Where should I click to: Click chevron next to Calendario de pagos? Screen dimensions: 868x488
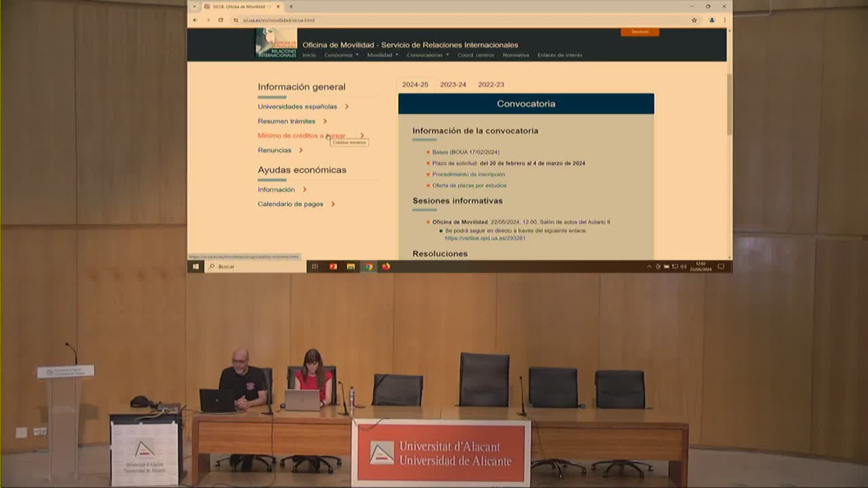333,204
